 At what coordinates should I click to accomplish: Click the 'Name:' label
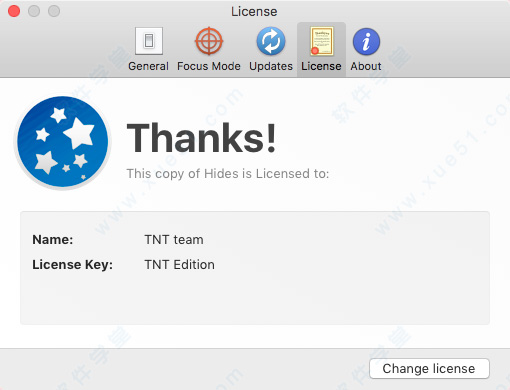[x=53, y=240]
